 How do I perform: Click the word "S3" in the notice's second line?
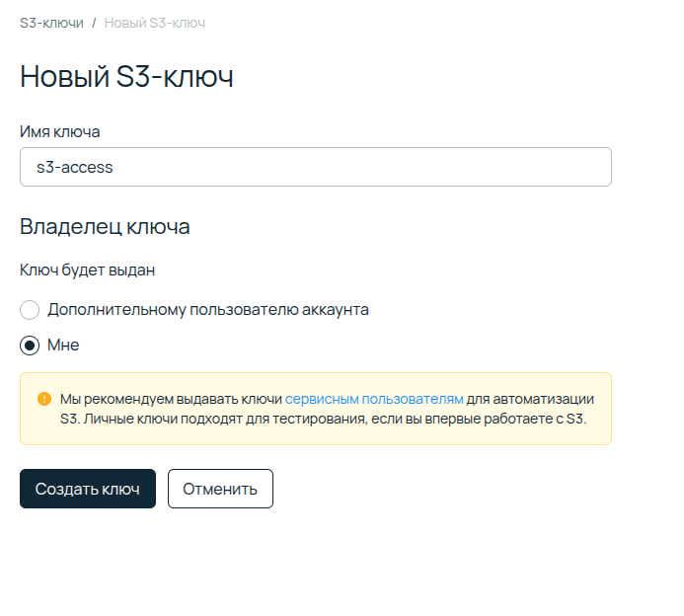coord(69,419)
